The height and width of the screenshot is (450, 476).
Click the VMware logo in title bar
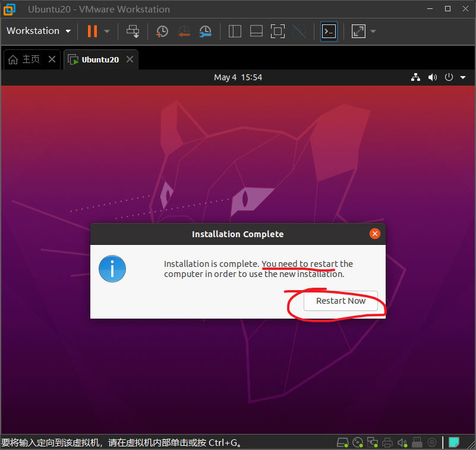point(10,9)
